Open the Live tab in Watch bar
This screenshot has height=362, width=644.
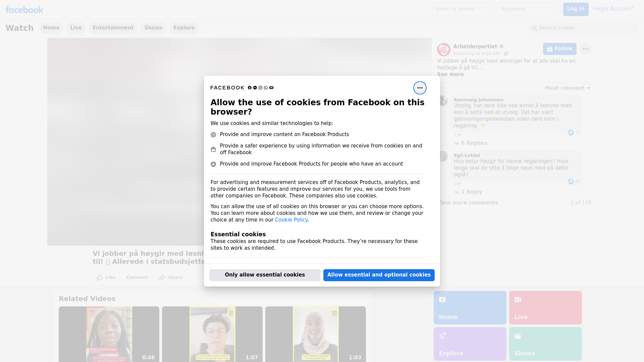click(x=76, y=28)
